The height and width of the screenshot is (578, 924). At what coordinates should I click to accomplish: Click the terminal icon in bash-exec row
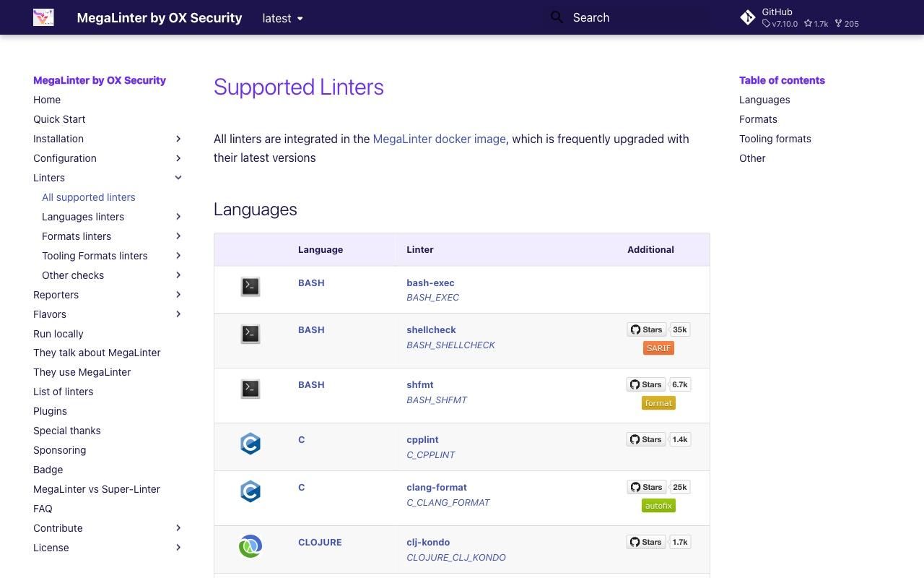coord(250,287)
